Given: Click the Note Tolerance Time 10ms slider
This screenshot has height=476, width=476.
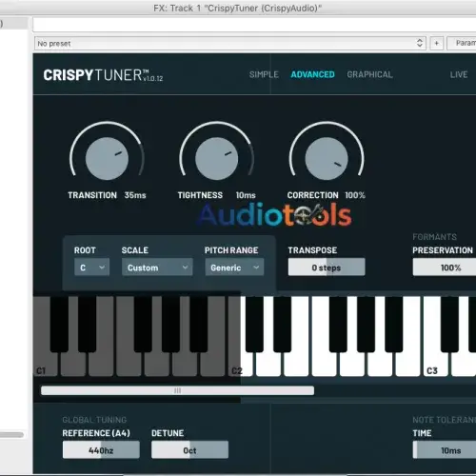Looking at the screenshot, I should pos(445,450).
